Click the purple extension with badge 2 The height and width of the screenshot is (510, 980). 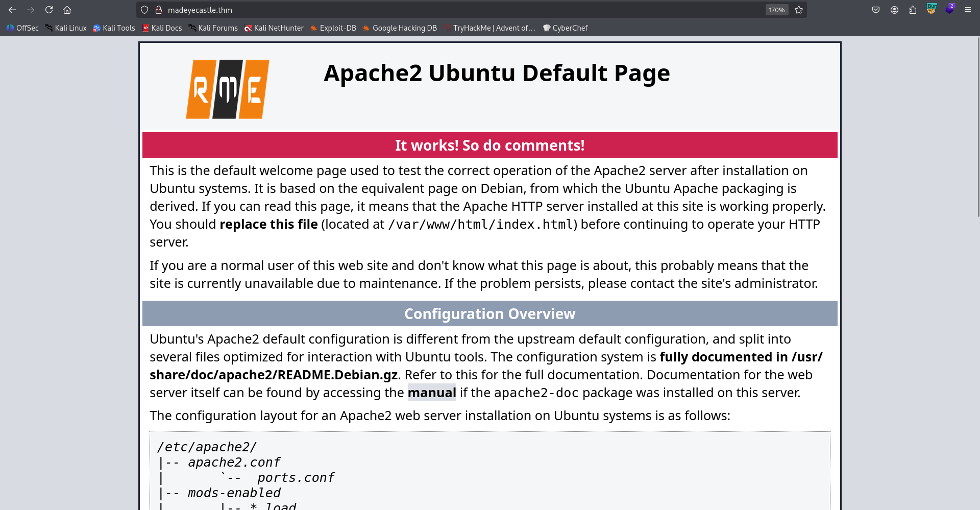(949, 10)
